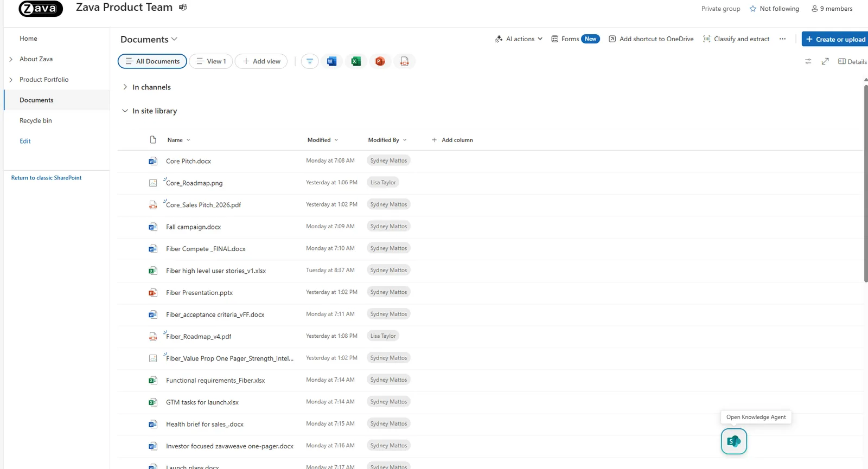
Task: Click Word icon for Investor focused zavaweave one-pager
Action: [x=153, y=446]
